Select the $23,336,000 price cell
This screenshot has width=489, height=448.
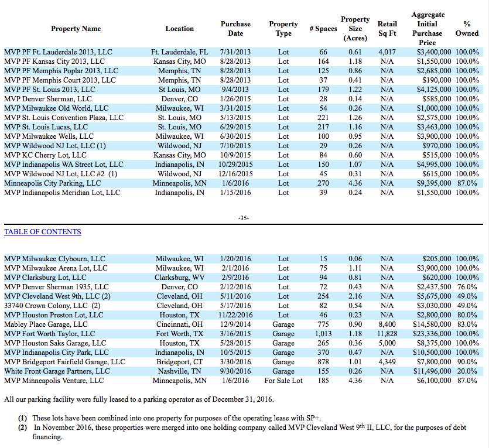pos(432,334)
